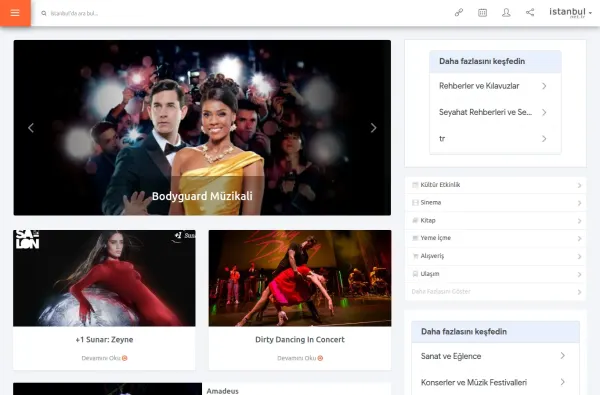Open the istanbul site dropdown
600x395 pixels.
pos(571,13)
